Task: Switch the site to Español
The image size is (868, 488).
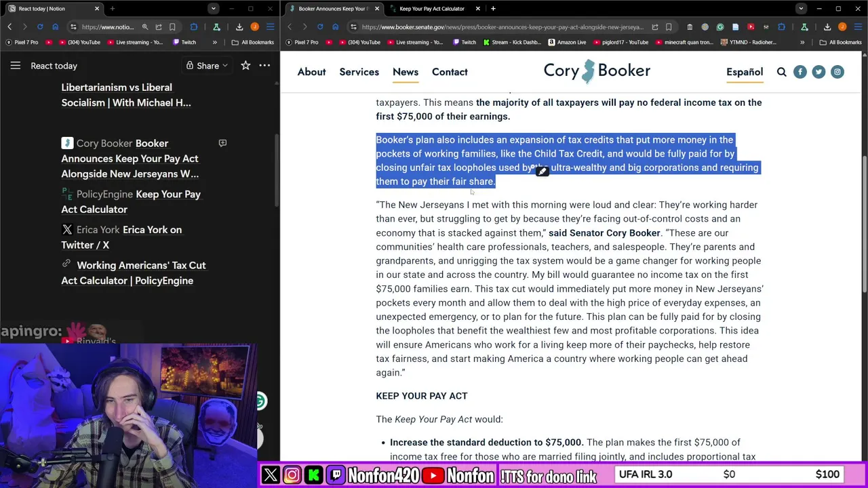Action: pyautogui.click(x=745, y=72)
